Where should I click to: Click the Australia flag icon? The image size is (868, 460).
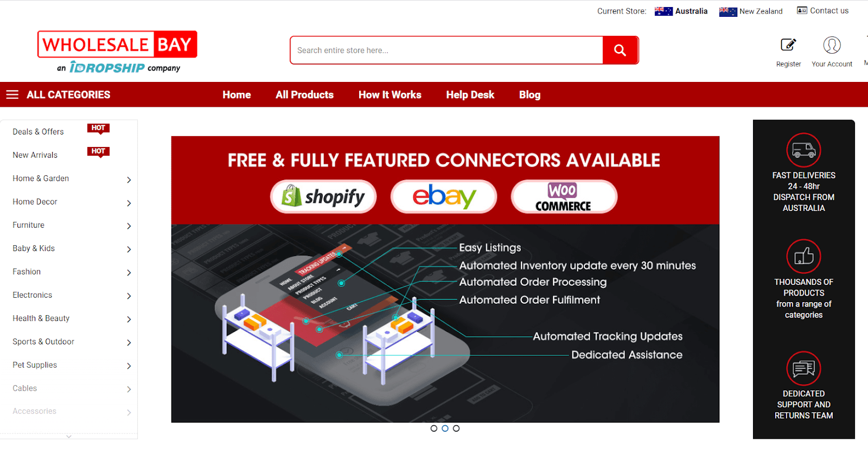tap(663, 11)
